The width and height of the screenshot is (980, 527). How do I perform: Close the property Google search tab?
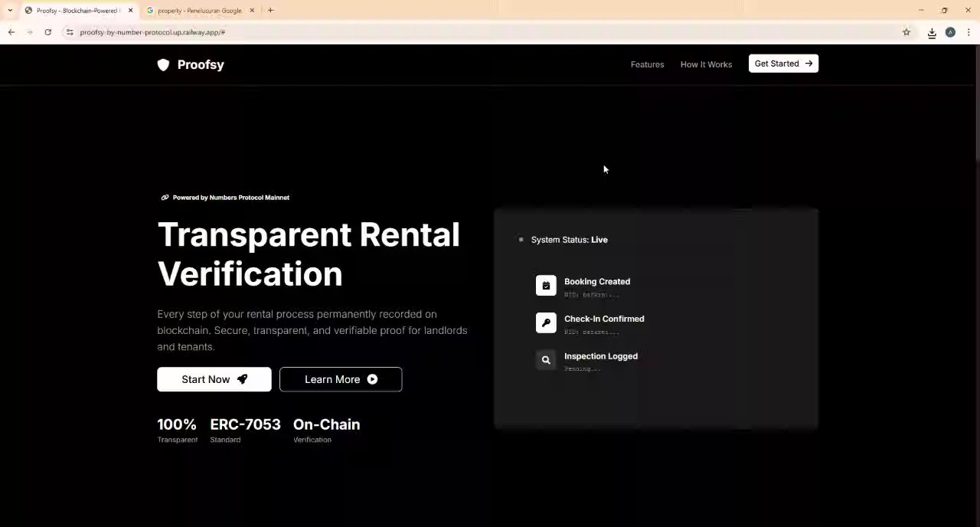(x=252, y=11)
